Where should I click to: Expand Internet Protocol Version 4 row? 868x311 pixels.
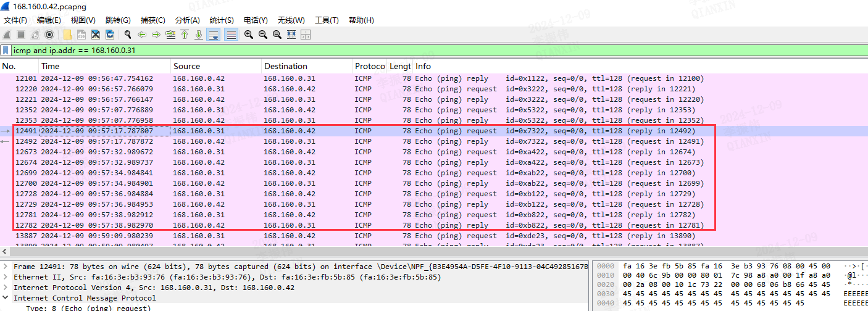pos(6,288)
